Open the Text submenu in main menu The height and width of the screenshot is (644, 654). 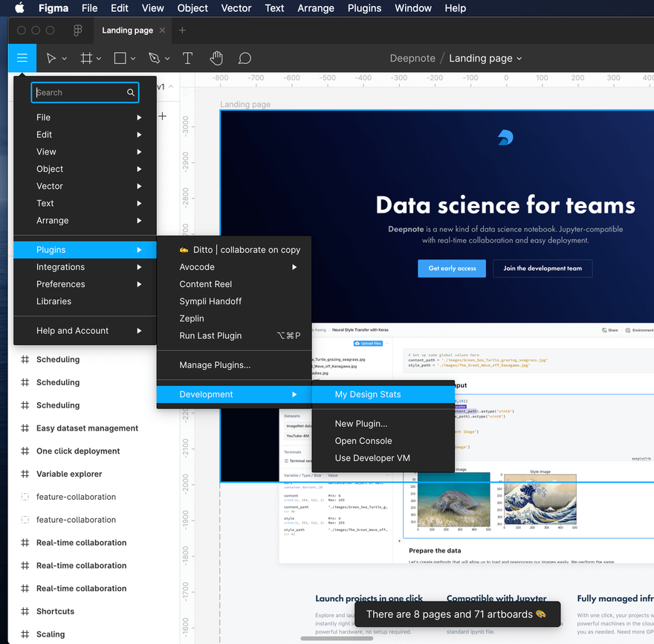[85, 203]
